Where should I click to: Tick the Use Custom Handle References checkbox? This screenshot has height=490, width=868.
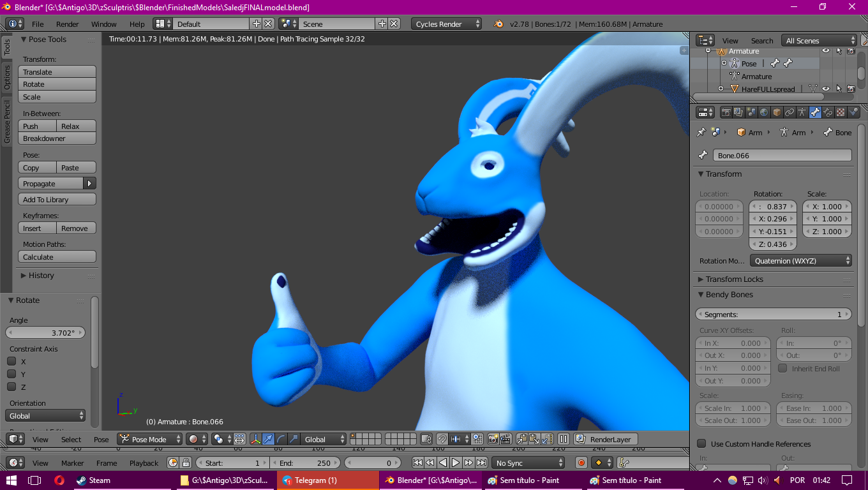pyautogui.click(x=701, y=444)
